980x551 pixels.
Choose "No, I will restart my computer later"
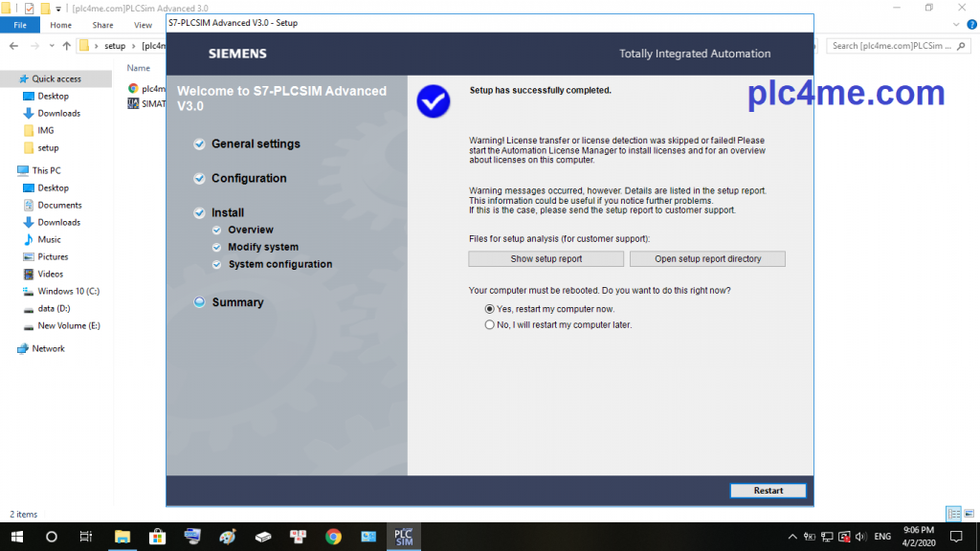490,325
